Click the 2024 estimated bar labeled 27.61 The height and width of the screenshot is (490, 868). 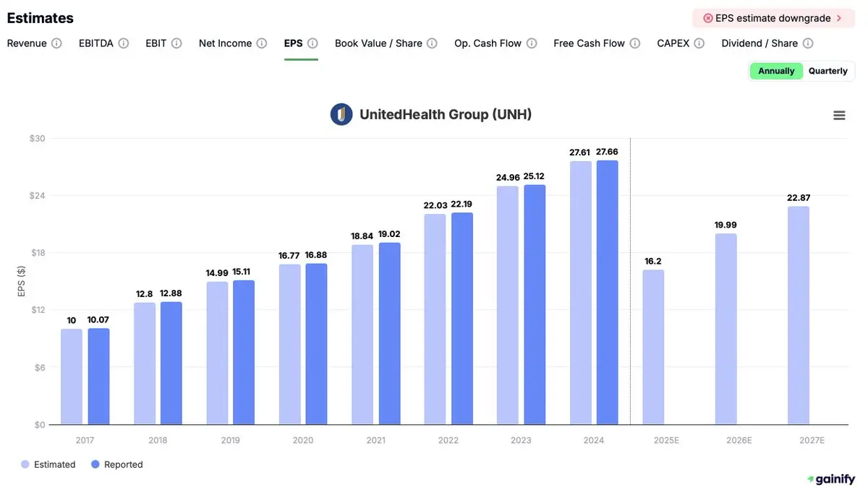(x=581, y=293)
